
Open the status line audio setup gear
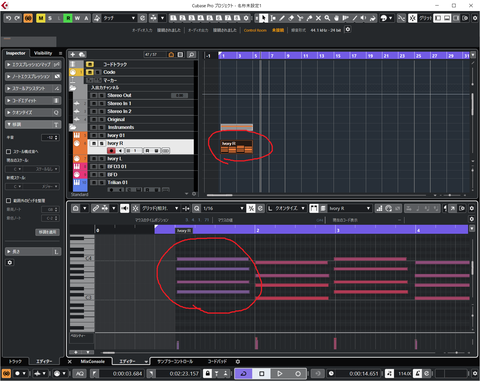348,29
